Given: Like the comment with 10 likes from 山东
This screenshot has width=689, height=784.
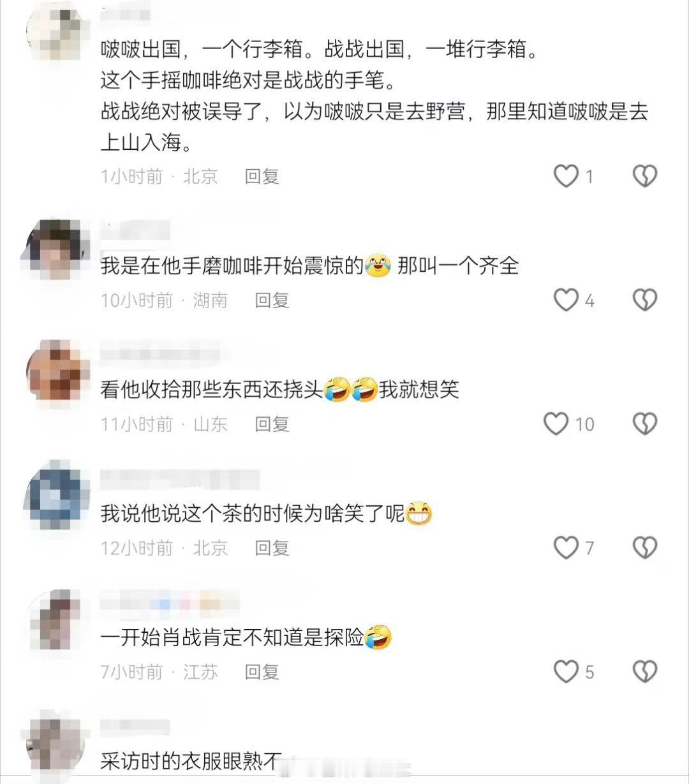Looking at the screenshot, I should [556, 424].
